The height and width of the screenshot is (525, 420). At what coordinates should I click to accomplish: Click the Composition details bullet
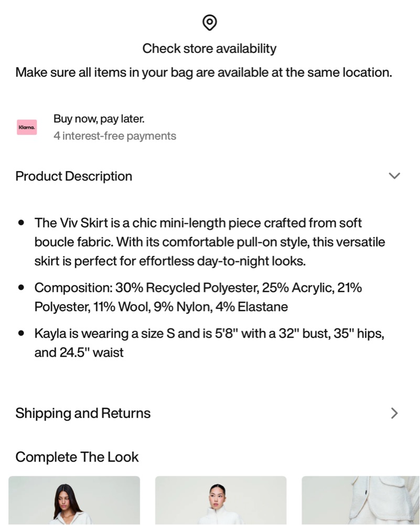click(x=198, y=297)
